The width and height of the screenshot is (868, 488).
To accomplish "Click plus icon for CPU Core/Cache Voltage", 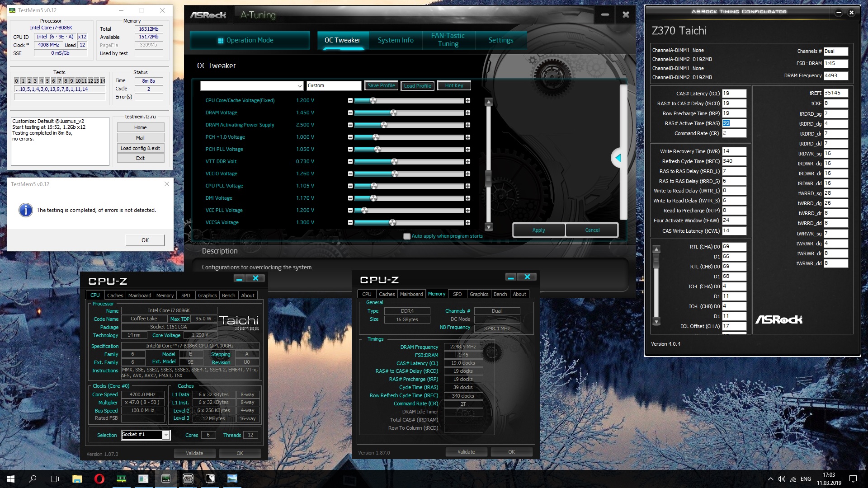I will (x=468, y=101).
